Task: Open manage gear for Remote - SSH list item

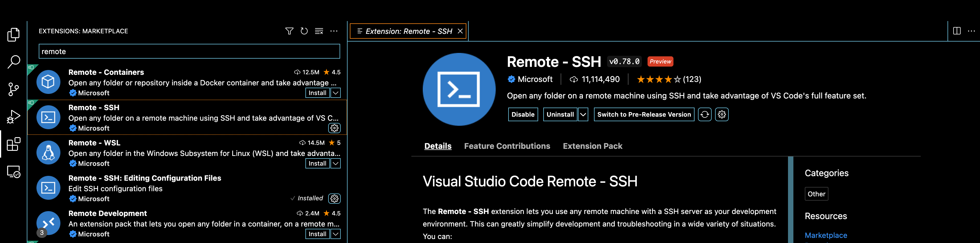Action: click(334, 128)
